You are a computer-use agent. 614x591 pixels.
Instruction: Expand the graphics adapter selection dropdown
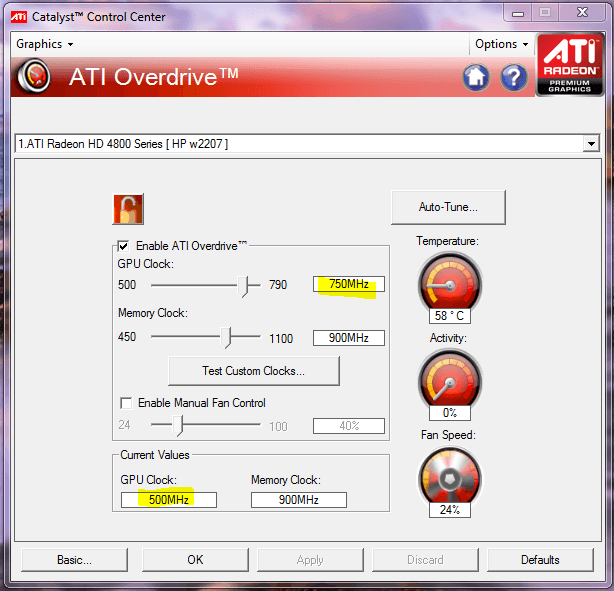pyautogui.click(x=591, y=144)
